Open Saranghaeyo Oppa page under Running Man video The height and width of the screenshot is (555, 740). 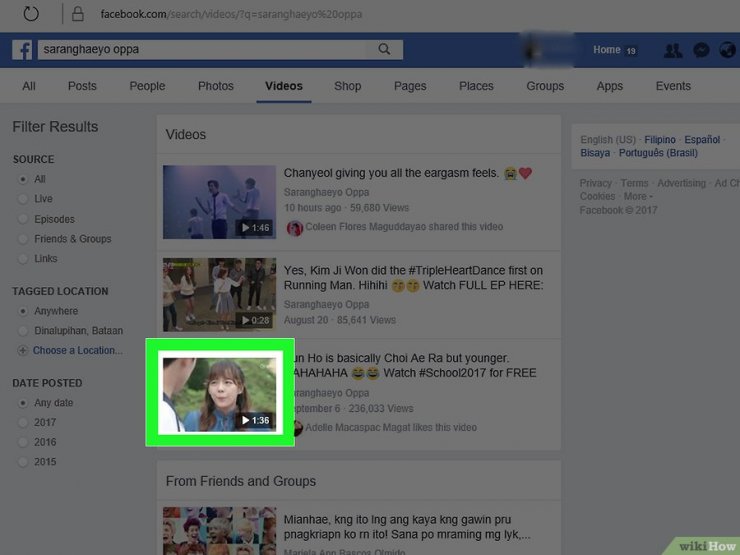(x=327, y=305)
